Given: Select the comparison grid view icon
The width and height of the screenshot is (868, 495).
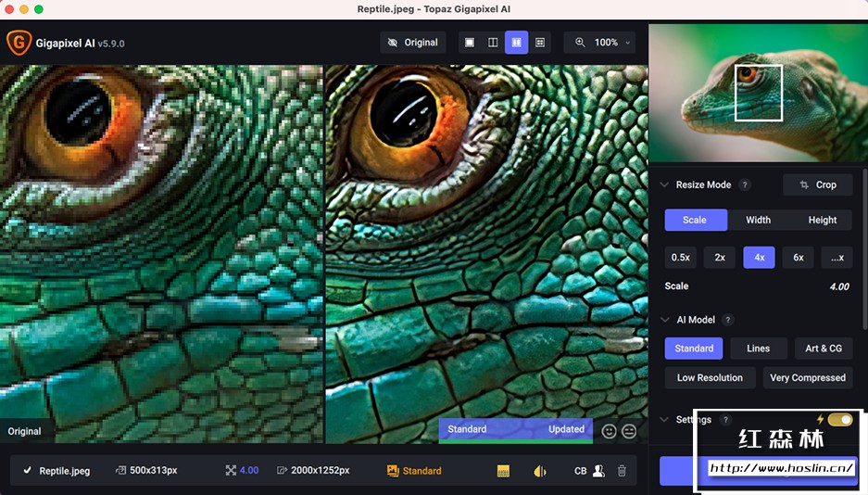Looking at the screenshot, I should click(540, 43).
